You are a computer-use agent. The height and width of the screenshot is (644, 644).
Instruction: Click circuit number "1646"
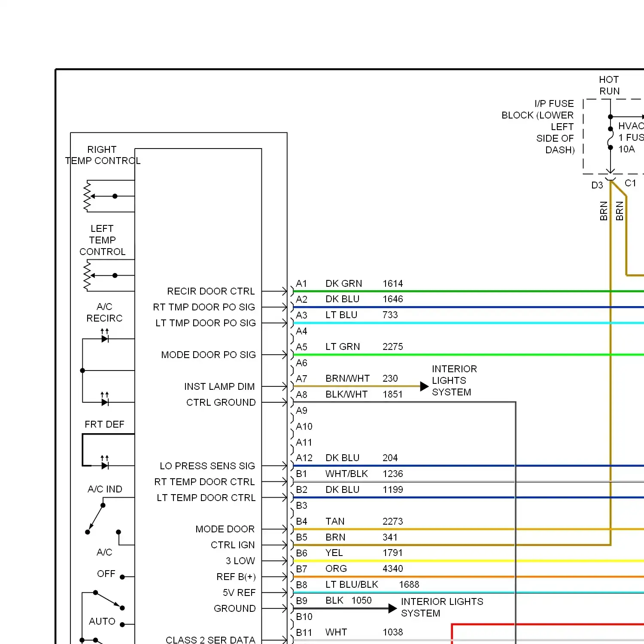tap(393, 299)
